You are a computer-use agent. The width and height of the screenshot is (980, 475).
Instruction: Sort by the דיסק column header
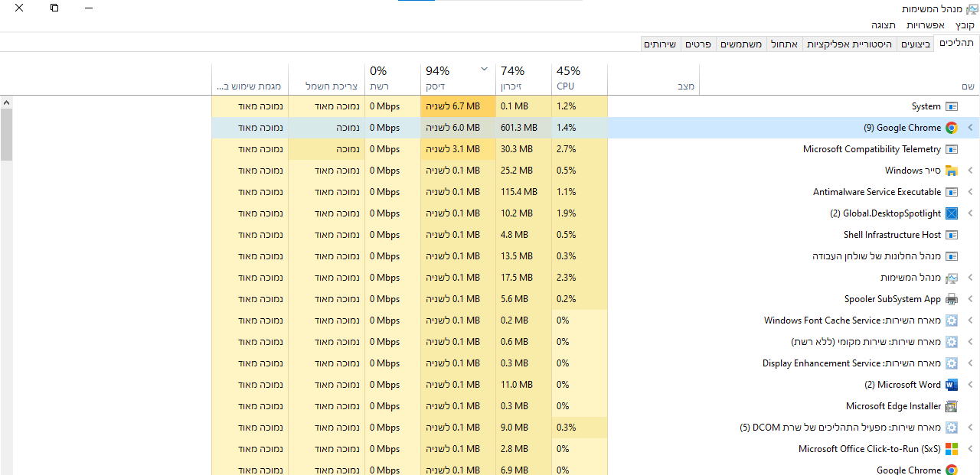(458, 78)
